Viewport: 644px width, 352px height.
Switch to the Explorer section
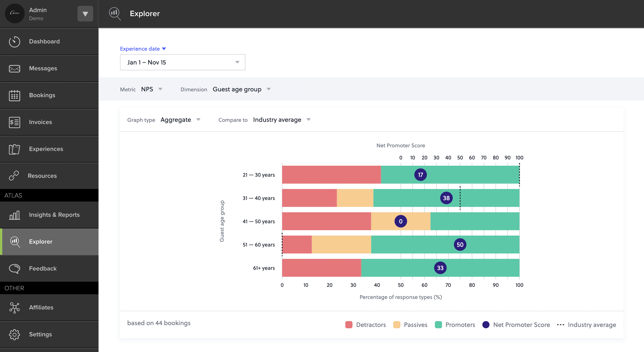tap(41, 242)
